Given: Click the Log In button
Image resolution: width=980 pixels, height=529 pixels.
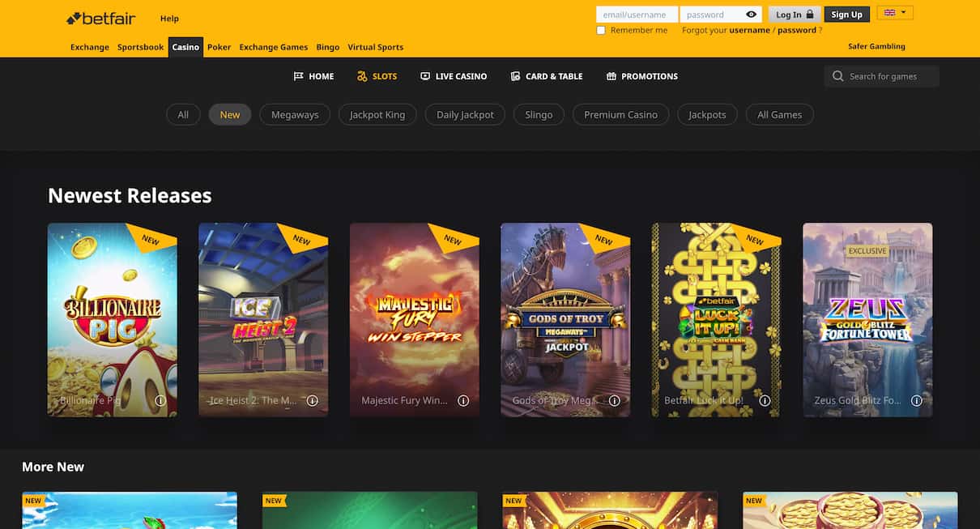Looking at the screenshot, I should click(795, 15).
